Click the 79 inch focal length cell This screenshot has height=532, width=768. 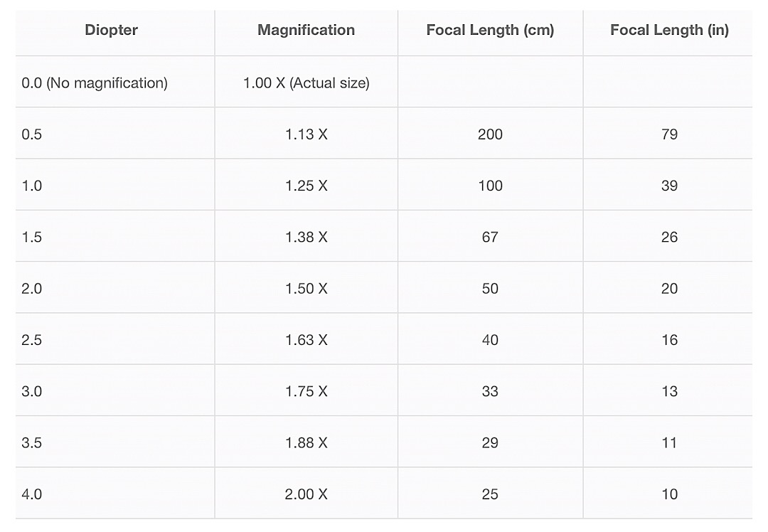(669, 134)
